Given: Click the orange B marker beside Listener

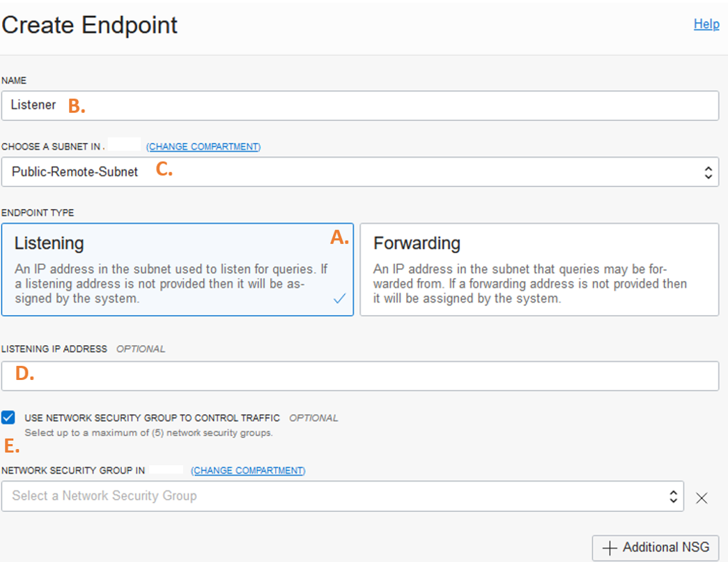Looking at the screenshot, I should 77,106.
